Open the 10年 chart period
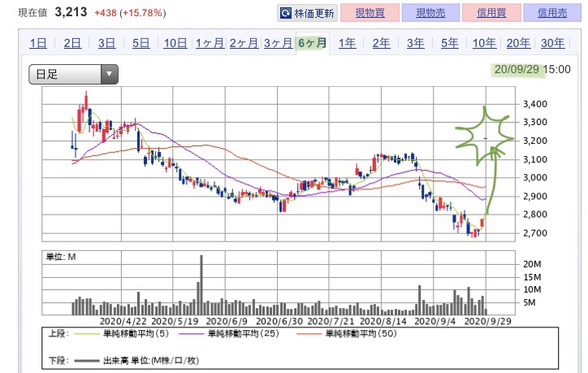 [x=485, y=43]
